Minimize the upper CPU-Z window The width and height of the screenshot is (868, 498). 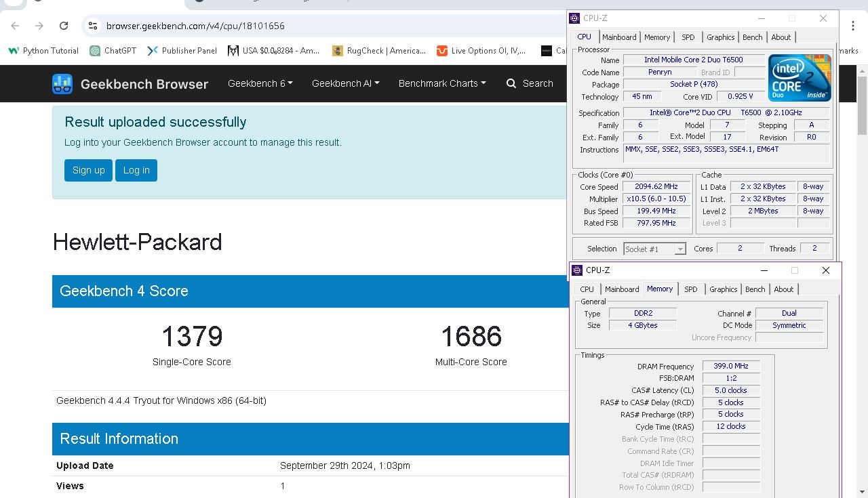pyautogui.click(x=762, y=18)
